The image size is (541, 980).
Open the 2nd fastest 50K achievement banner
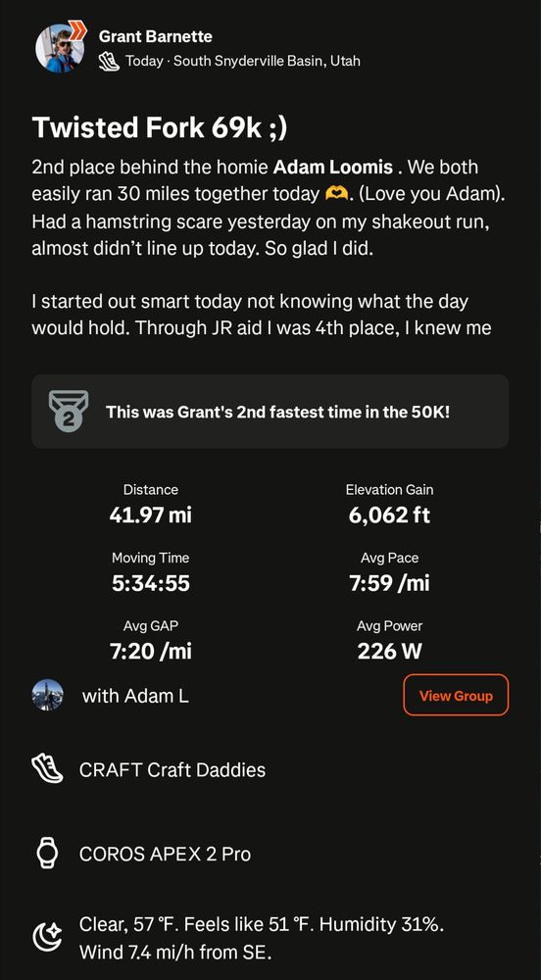coord(270,412)
